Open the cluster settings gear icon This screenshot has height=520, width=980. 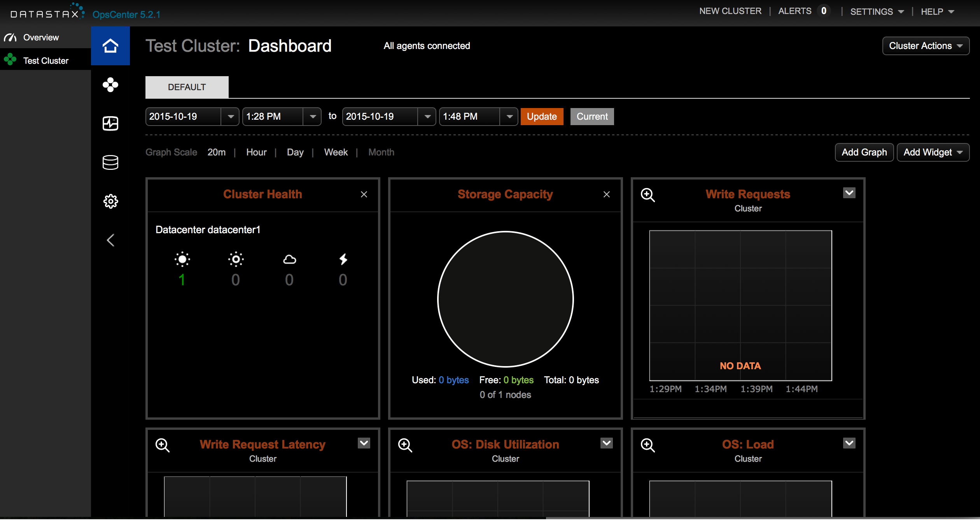pos(110,201)
